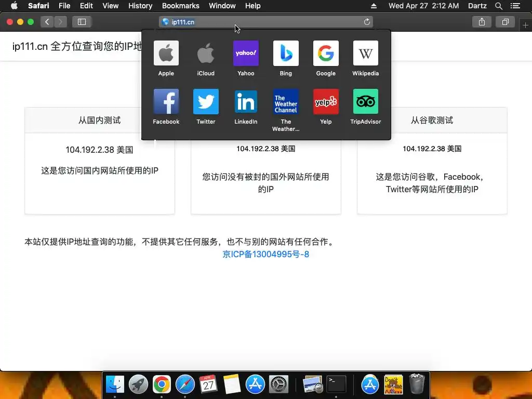Add a new tab with plus button
This screenshot has height=399, width=532.
[x=526, y=25]
